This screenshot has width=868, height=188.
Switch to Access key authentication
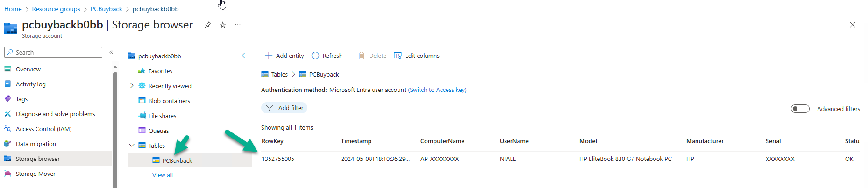tap(437, 90)
